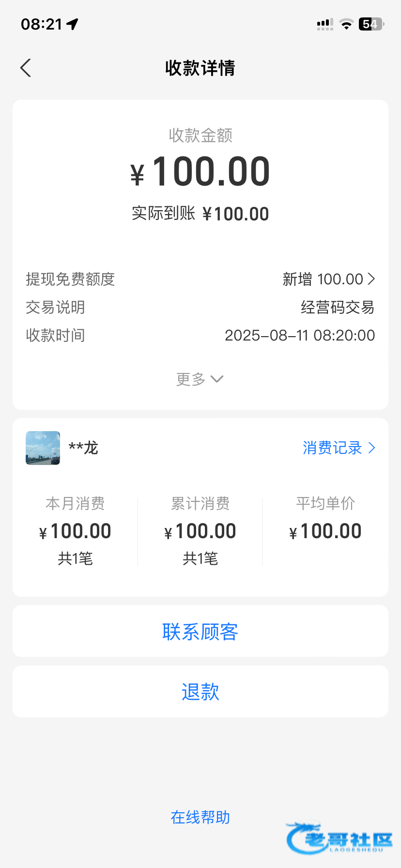Image resolution: width=401 pixels, height=868 pixels.
Task: Open the customer's profile avatar
Action: click(43, 448)
